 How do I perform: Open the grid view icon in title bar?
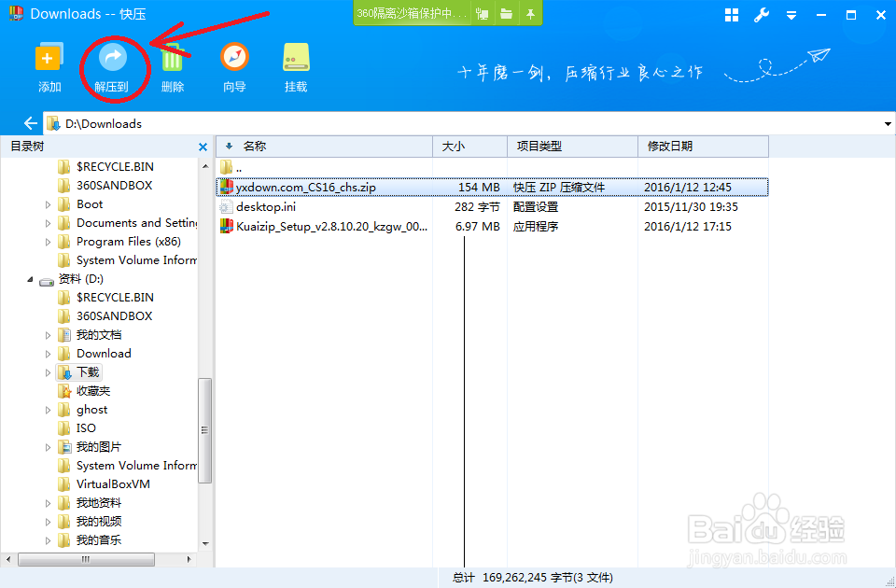pyautogui.click(x=732, y=16)
